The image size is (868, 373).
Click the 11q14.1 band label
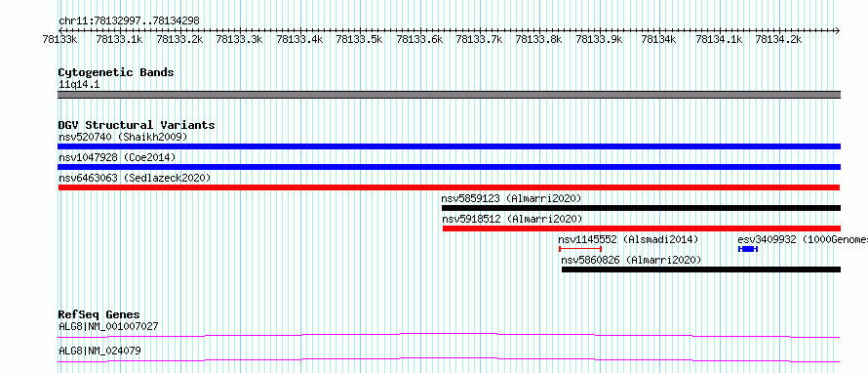tap(79, 85)
